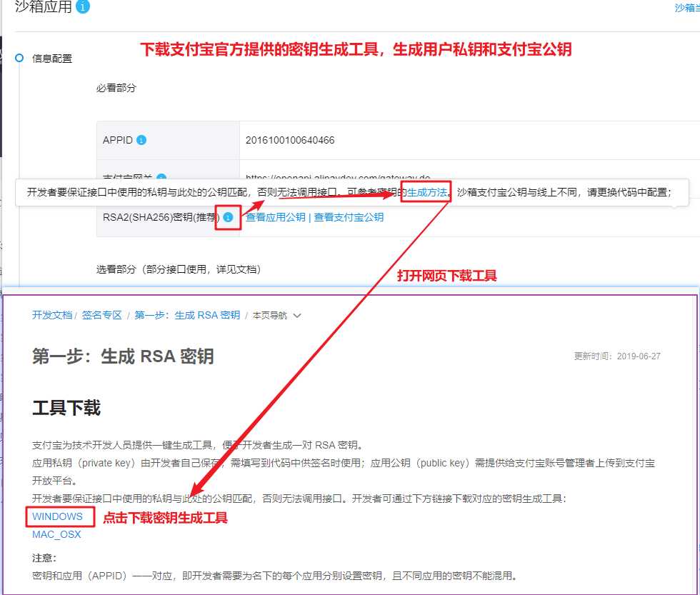Open 查看支付宝公钥 link

[349, 217]
